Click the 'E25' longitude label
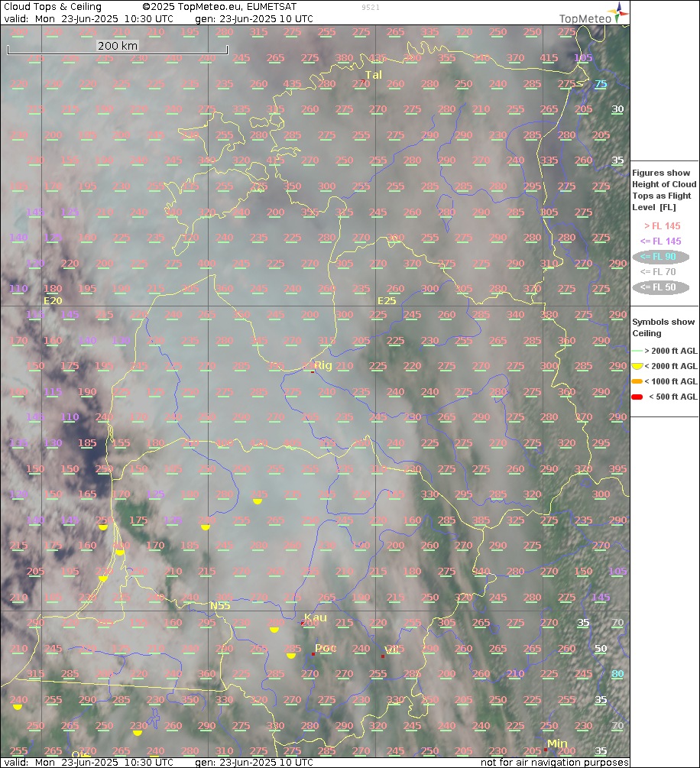Image resolution: width=700 pixels, height=768 pixels. coord(387,301)
